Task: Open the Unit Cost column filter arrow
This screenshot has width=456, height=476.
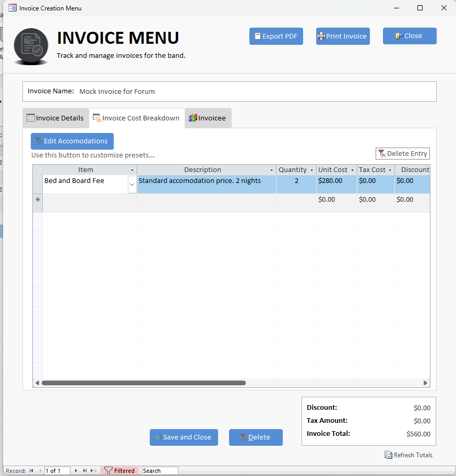Action: tap(352, 170)
